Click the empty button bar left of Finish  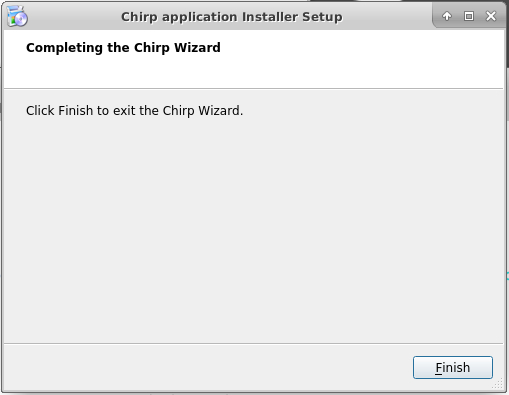(x=207, y=367)
